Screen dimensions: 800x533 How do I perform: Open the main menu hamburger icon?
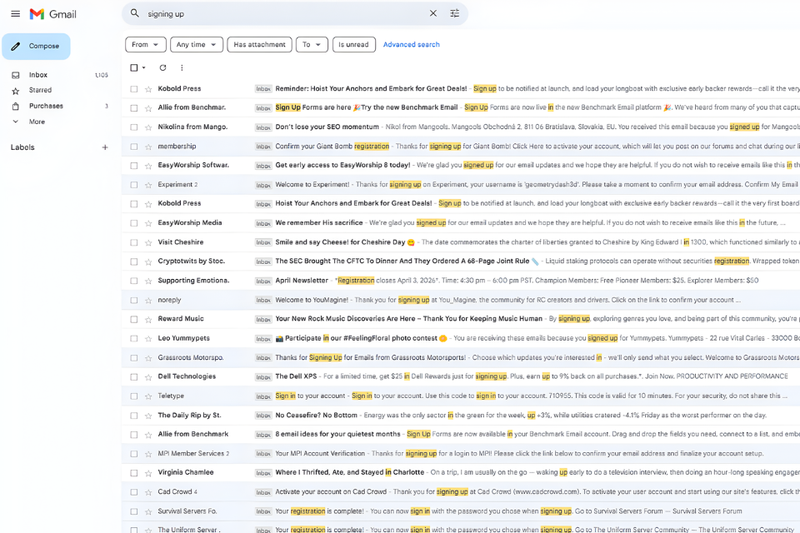pos(15,14)
